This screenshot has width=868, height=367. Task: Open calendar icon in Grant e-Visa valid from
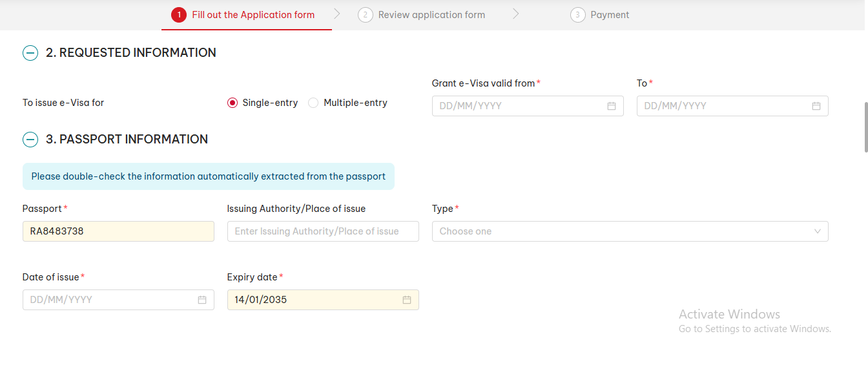pos(611,106)
